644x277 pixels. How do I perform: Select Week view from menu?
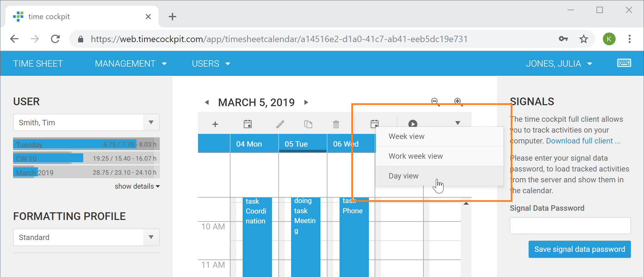pyautogui.click(x=440, y=136)
